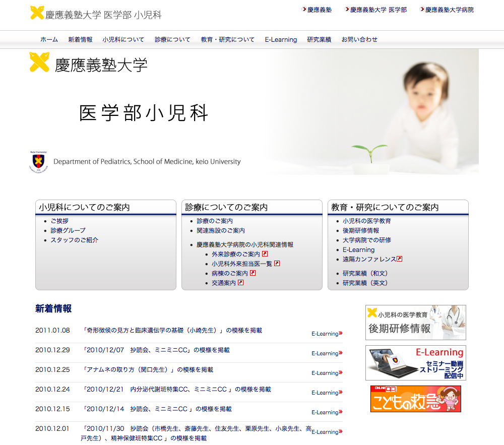Open 研究業績 in the navigation bar
The height and width of the screenshot is (445, 504).
(319, 39)
